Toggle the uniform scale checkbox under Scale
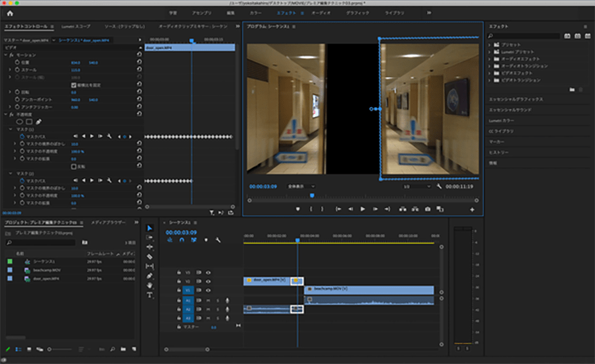 click(73, 85)
